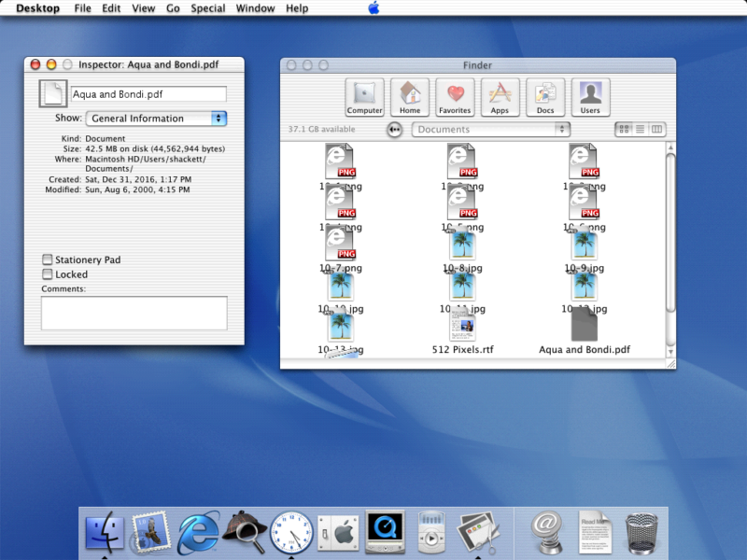Open the Documents path popup menu

(x=491, y=129)
